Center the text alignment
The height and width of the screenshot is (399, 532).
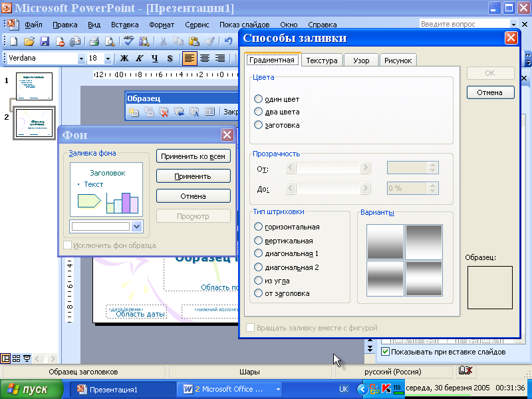point(205,59)
